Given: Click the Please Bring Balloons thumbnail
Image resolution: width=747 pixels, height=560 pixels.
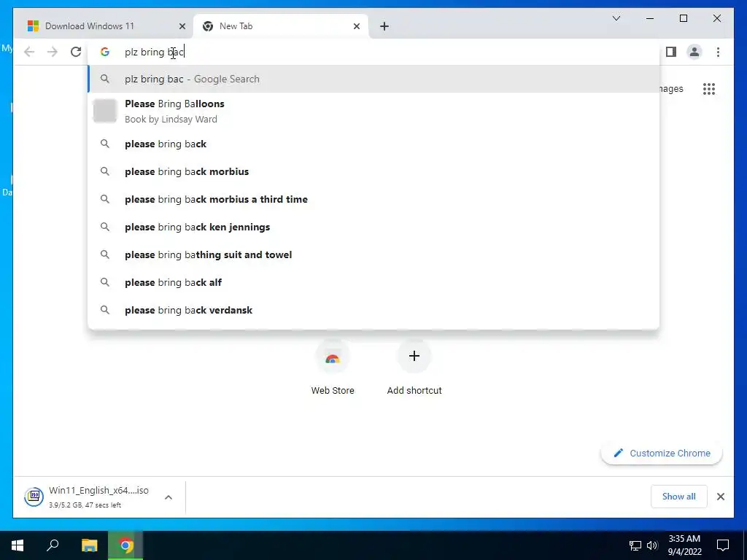Looking at the screenshot, I should (x=105, y=111).
